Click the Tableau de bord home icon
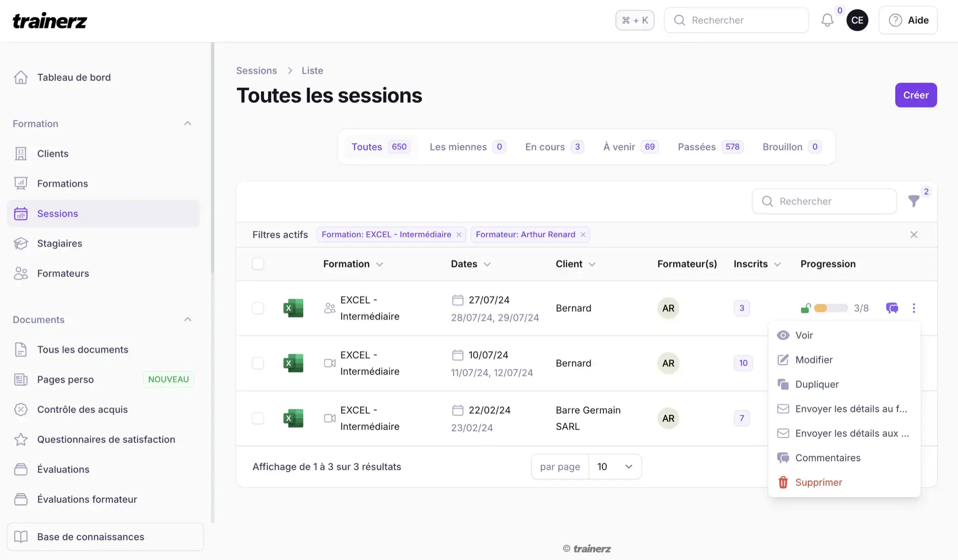This screenshot has width=958, height=560. [21, 77]
